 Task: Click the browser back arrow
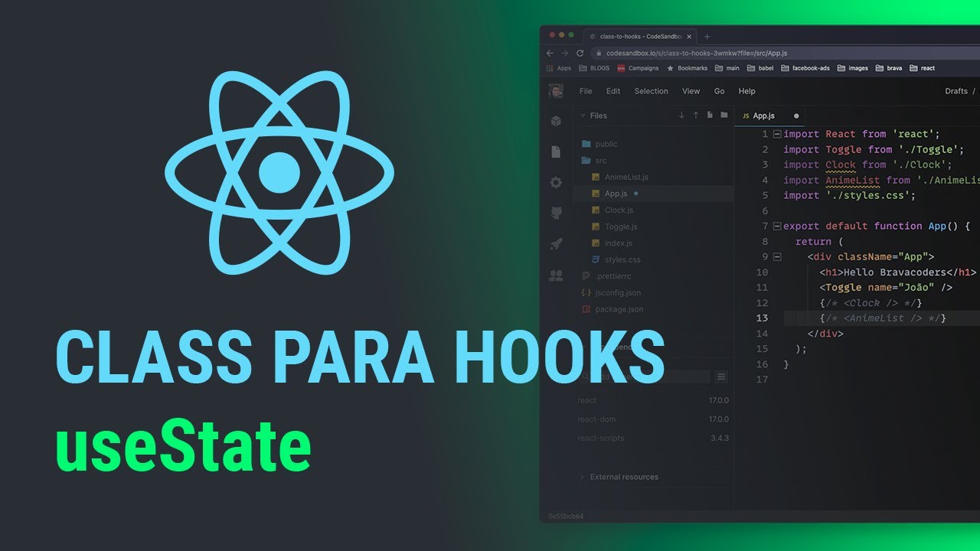(550, 53)
